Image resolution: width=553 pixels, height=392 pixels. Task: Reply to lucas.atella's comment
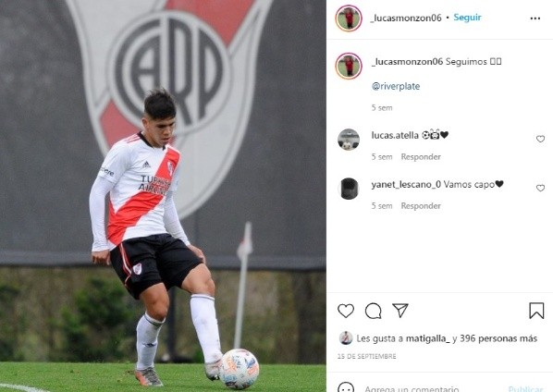point(421,157)
